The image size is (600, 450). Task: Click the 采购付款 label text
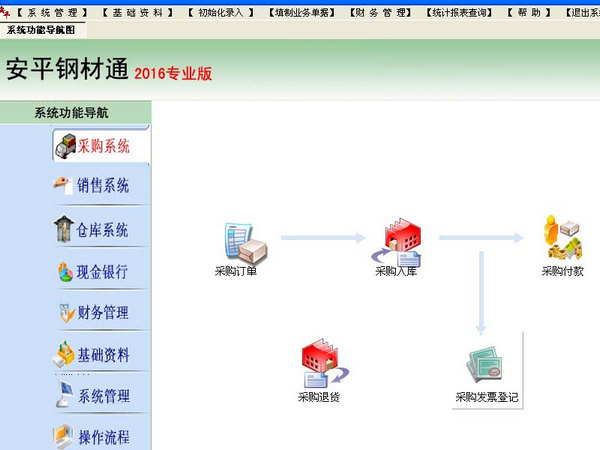click(562, 271)
